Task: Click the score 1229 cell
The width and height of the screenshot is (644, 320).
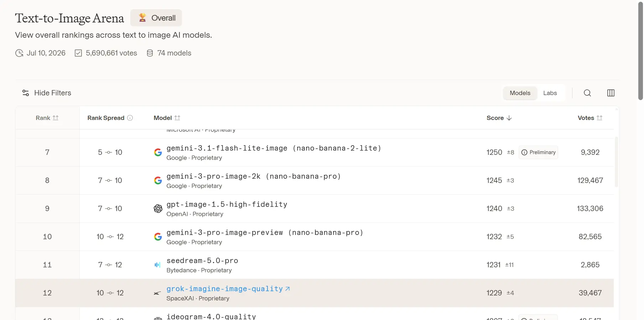Action: coord(494,293)
